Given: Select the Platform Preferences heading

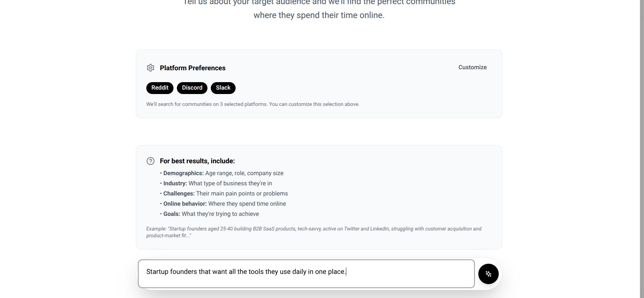Looking at the screenshot, I should coord(192,68).
